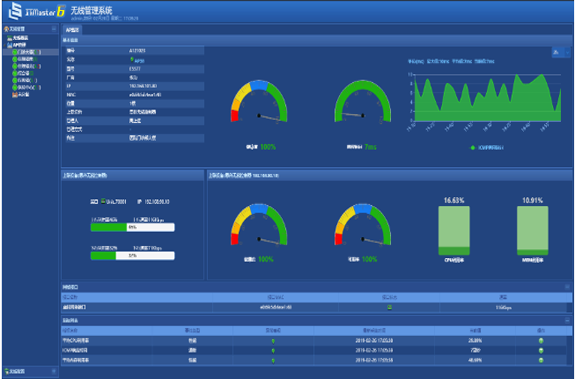The height and width of the screenshot is (379, 575).
Task: Click status pin in the ICMP row
Action: (273, 351)
